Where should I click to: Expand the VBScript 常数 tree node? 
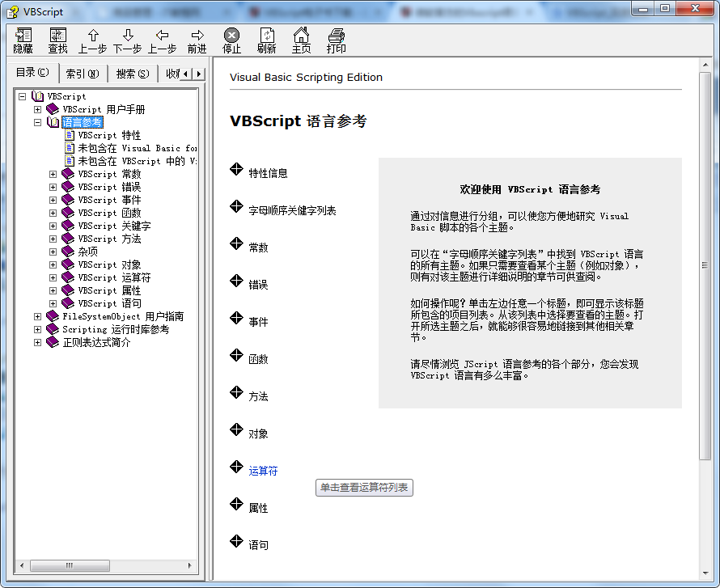(53, 173)
